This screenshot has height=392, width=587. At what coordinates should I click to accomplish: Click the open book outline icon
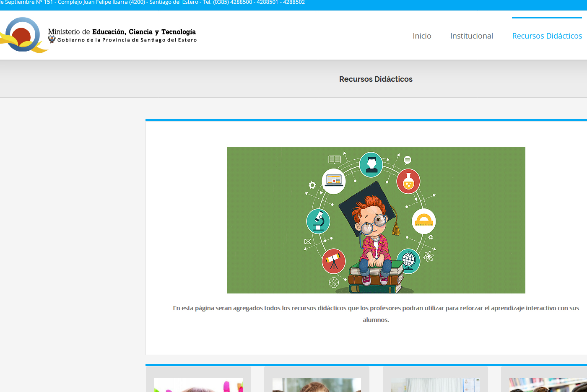pyautogui.click(x=335, y=159)
